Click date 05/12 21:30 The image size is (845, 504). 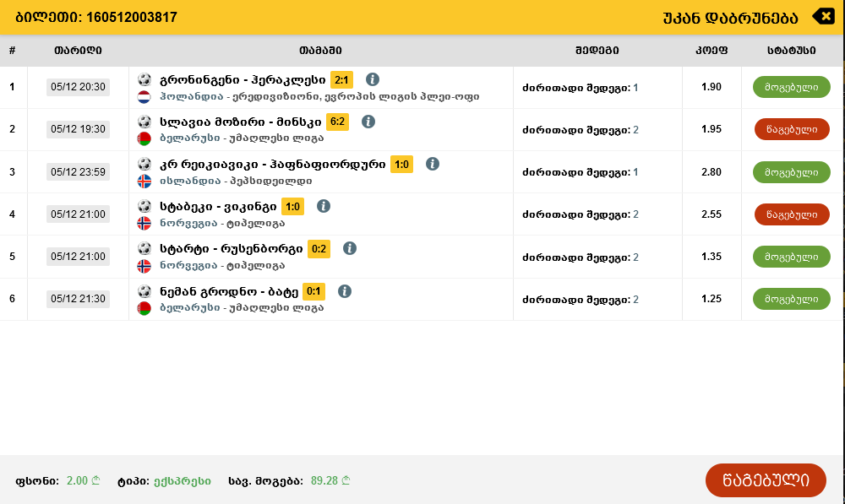pyautogui.click(x=78, y=299)
